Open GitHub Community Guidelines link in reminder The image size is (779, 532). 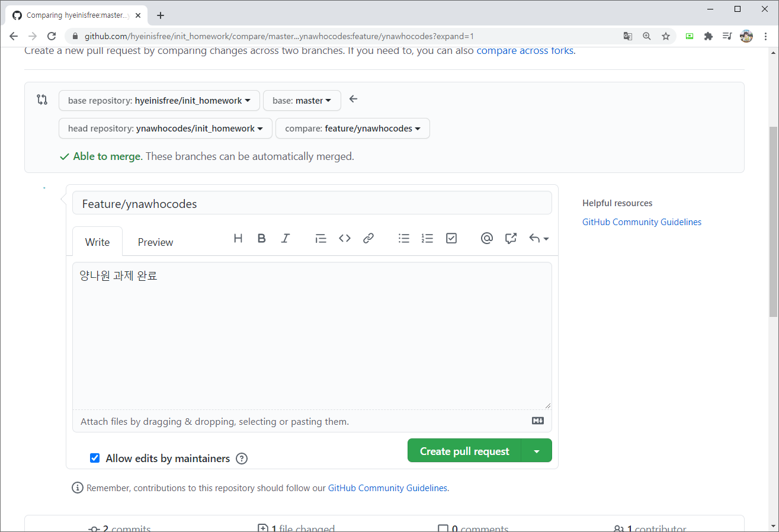pyautogui.click(x=387, y=488)
